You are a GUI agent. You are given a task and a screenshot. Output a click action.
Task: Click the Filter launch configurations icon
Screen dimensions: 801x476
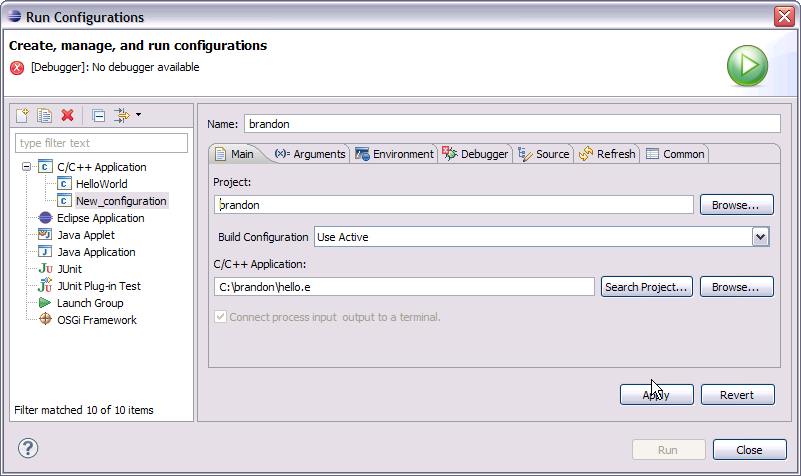click(x=122, y=115)
